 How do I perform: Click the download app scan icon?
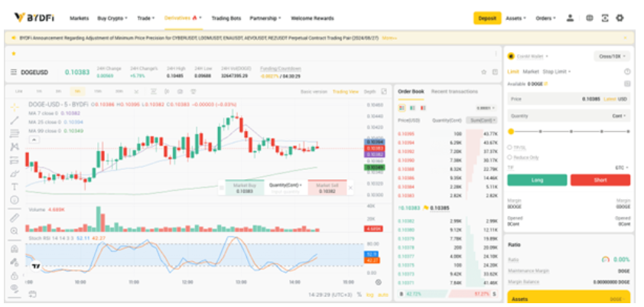pyautogui.click(x=604, y=18)
